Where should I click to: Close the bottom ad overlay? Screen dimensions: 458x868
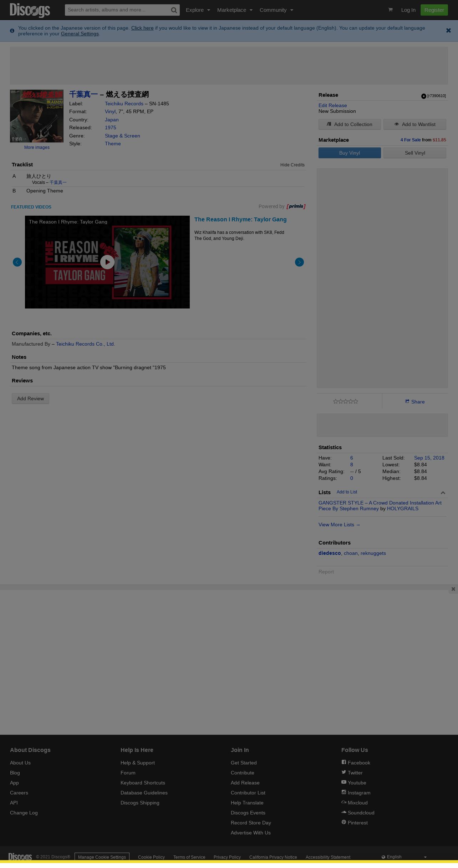pos(453,589)
